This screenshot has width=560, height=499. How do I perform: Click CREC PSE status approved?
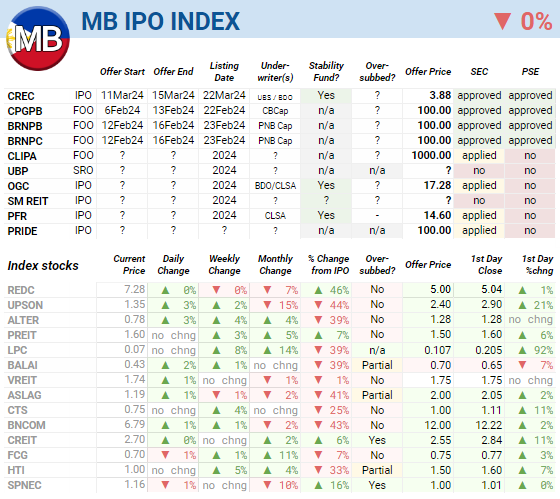pyautogui.click(x=530, y=95)
